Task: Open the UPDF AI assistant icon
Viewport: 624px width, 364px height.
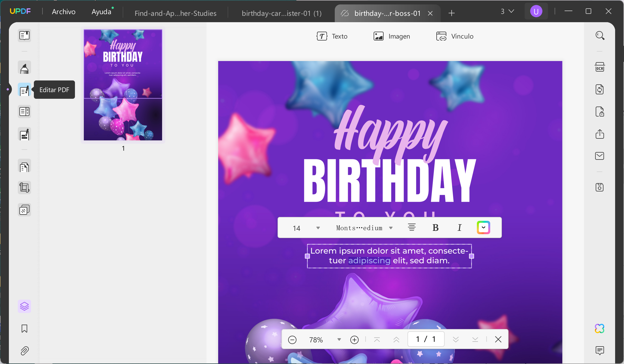Action: pos(600,328)
